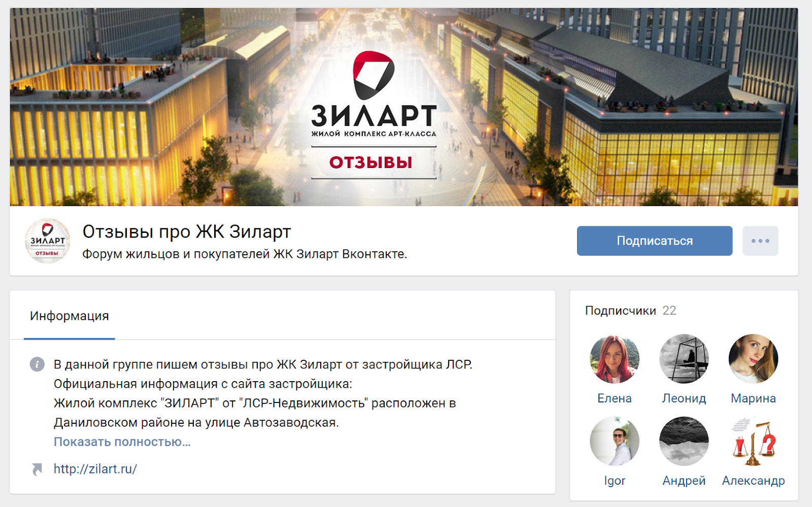Open Елена's profile via name link

[615, 398]
